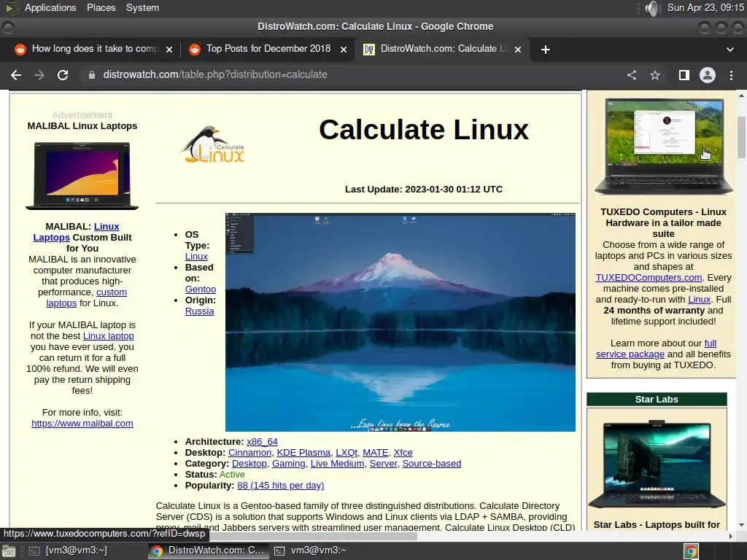747x560 pixels.
Task: Click the KDE Plasma desktop link
Action: pos(303,453)
